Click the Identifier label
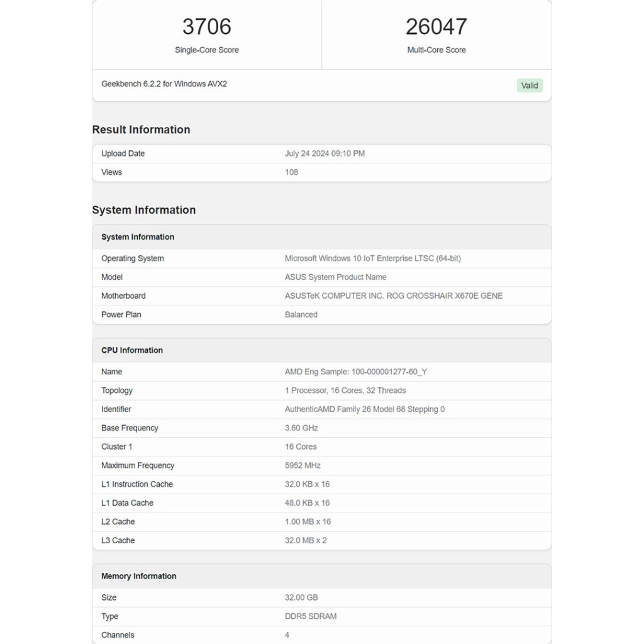This screenshot has width=644, height=644. coord(116,409)
